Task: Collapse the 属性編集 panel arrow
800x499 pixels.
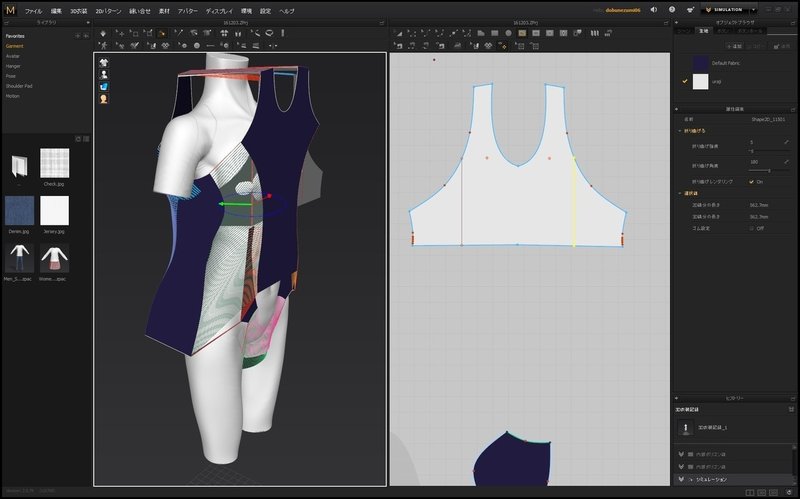Action: (x=677, y=109)
